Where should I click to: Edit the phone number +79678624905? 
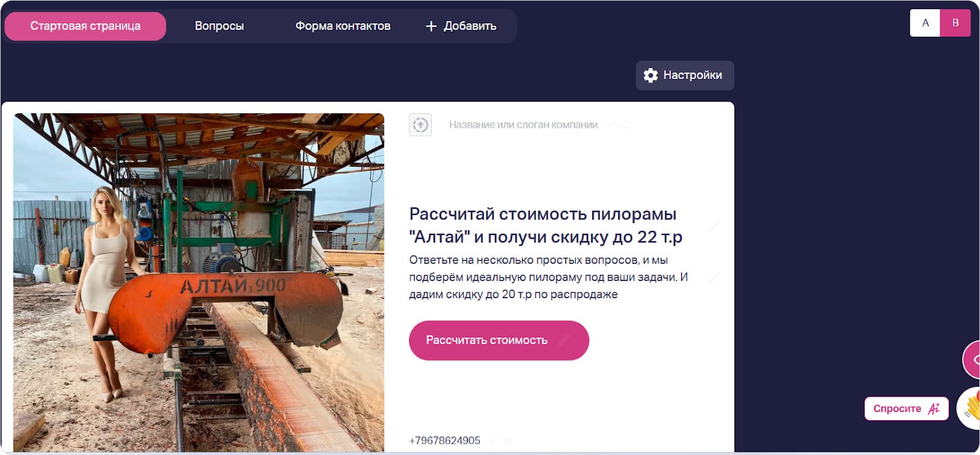coord(445,441)
